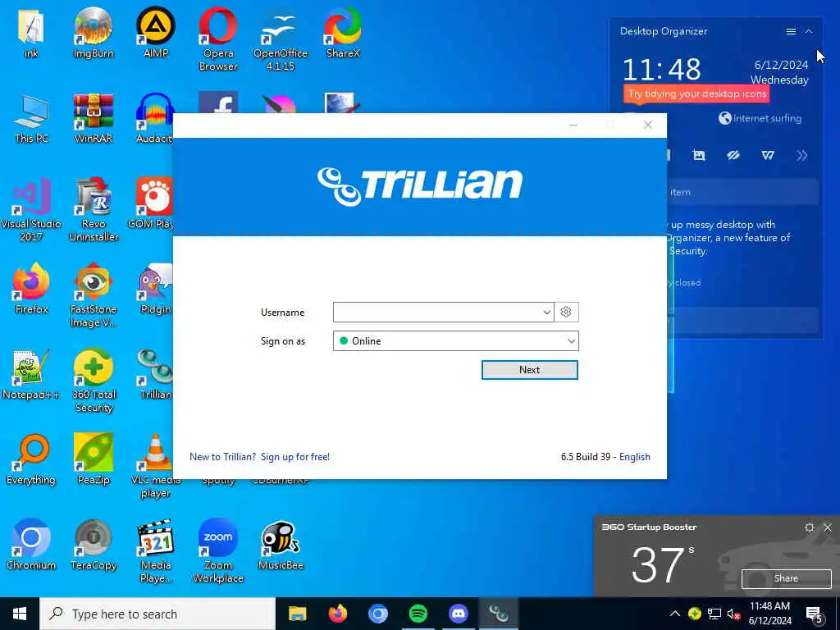Launch MusicBee from the desktop
840x630 pixels.
click(x=281, y=545)
